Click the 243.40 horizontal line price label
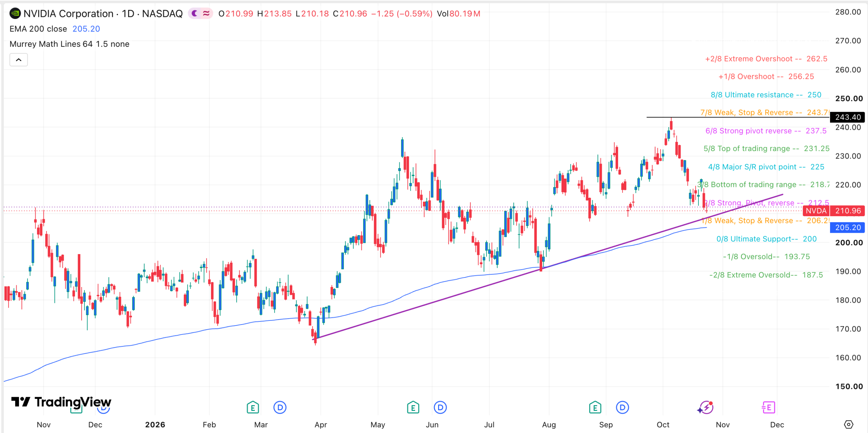Image resolution: width=868 pixels, height=433 pixels. tap(847, 117)
